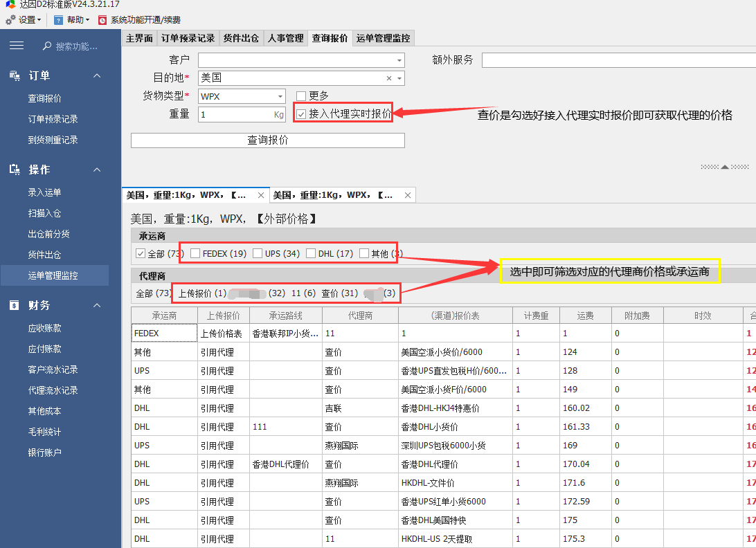Switch to the 人事管理 tab
756x548 pixels.
[x=285, y=39]
